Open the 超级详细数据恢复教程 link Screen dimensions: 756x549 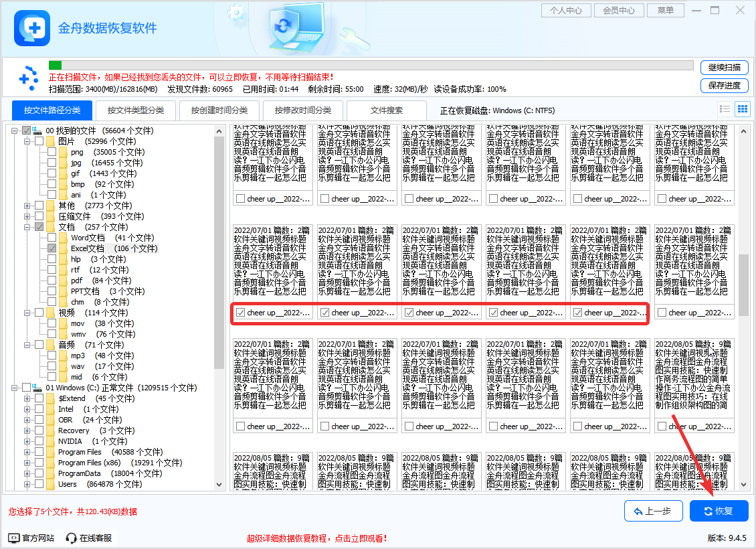pyautogui.click(x=316, y=538)
